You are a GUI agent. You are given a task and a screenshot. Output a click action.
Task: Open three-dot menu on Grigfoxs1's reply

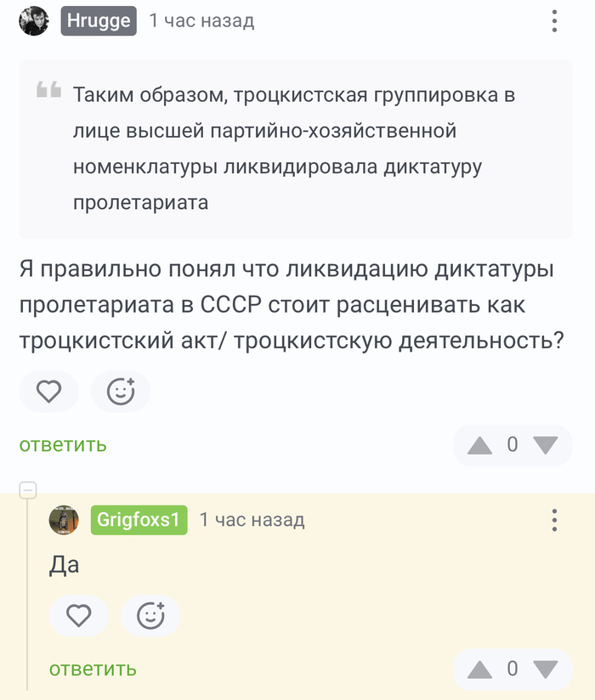(554, 520)
